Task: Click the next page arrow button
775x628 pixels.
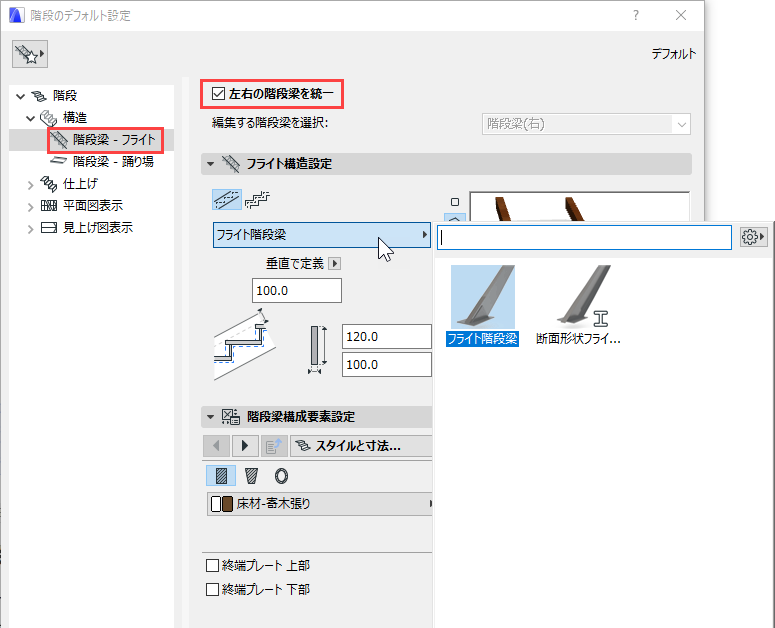Action: click(245, 446)
